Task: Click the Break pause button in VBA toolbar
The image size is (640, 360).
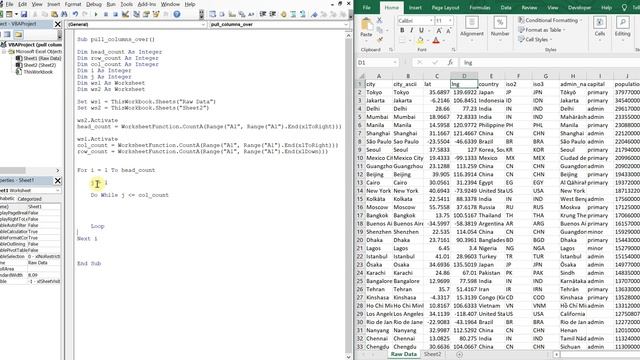Action: [106, 14]
